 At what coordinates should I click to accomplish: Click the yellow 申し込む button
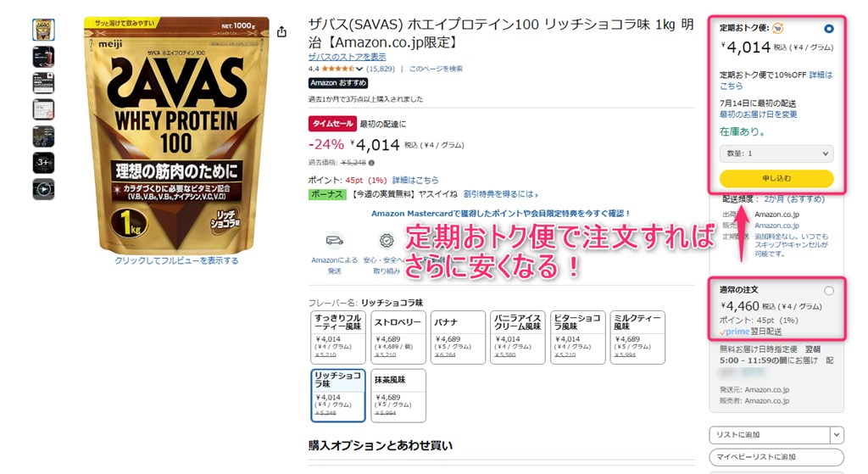coord(776,178)
